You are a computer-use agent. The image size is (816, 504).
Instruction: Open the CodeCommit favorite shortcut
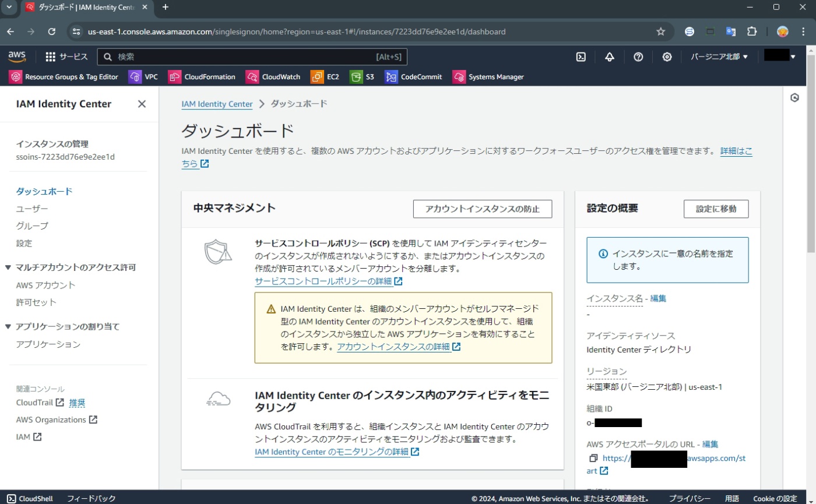pos(413,76)
